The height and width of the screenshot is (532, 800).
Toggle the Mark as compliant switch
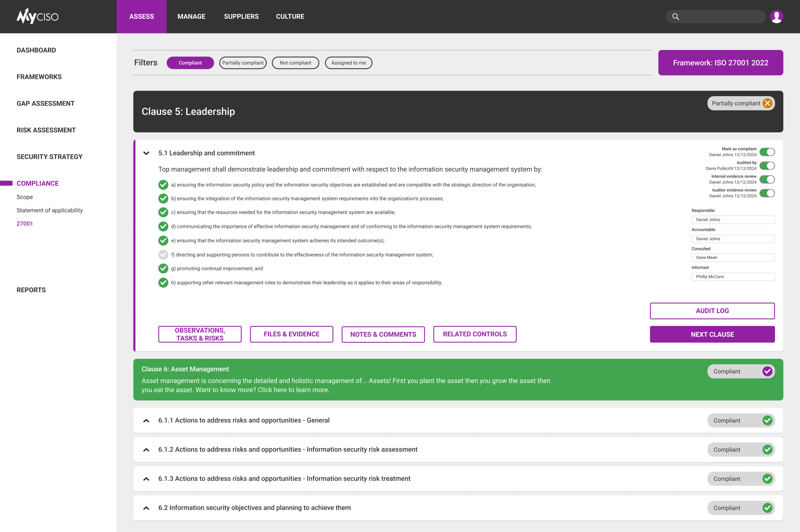point(767,152)
